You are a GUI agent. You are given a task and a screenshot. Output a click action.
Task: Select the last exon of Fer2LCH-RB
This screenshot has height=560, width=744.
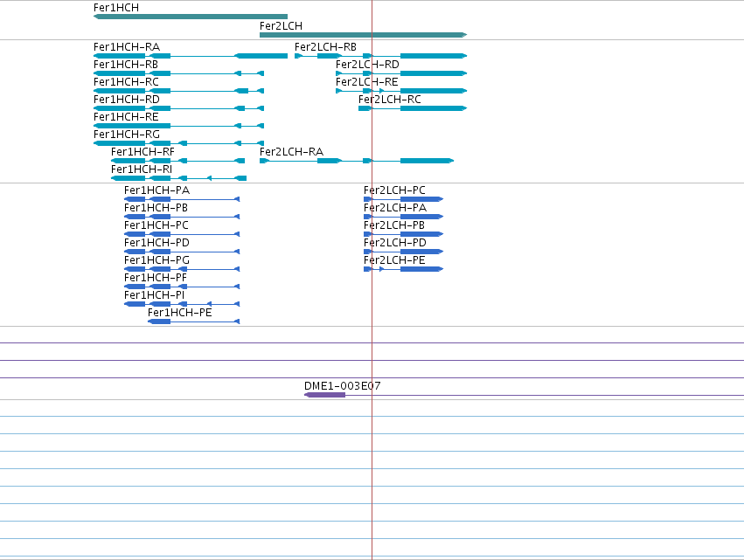point(434,56)
